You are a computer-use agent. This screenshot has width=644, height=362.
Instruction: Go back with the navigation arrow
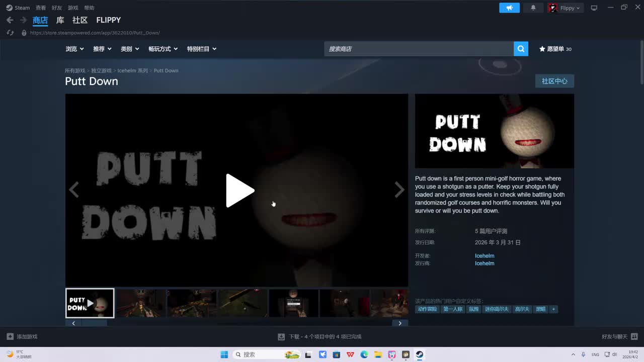10,20
